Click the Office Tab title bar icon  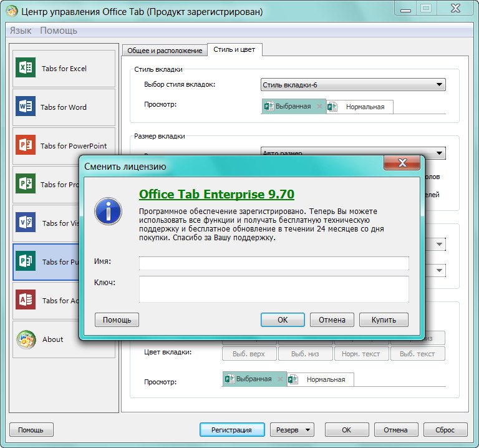click(12, 12)
